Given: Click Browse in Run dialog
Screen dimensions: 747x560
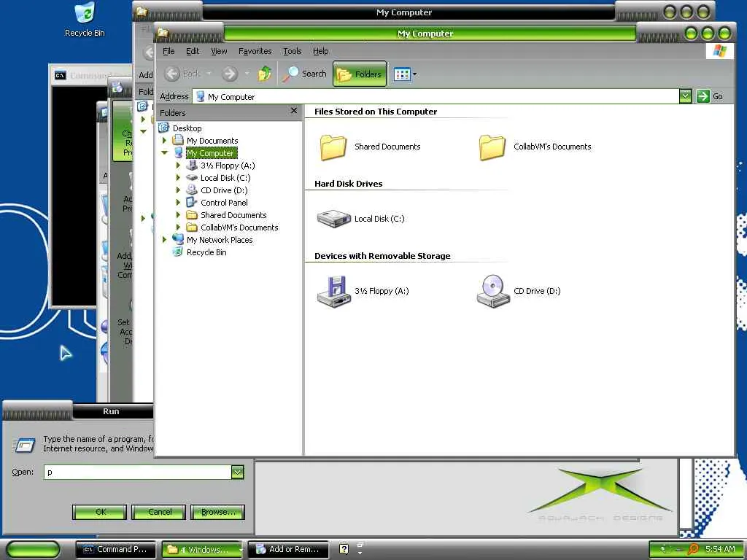Looking at the screenshot, I should click(x=217, y=512).
